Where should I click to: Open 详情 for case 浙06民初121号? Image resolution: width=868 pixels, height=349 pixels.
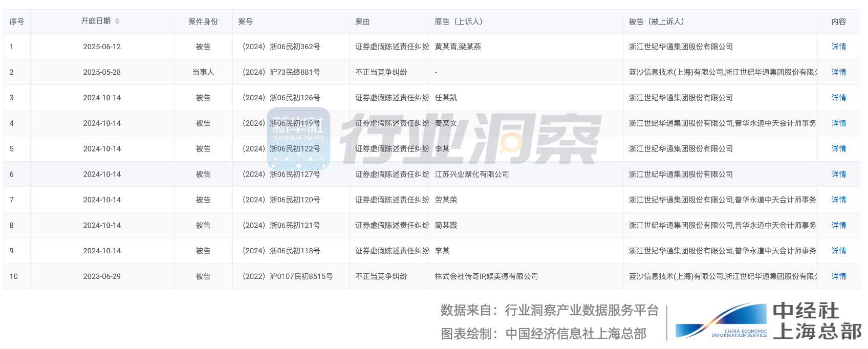point(838,225)
